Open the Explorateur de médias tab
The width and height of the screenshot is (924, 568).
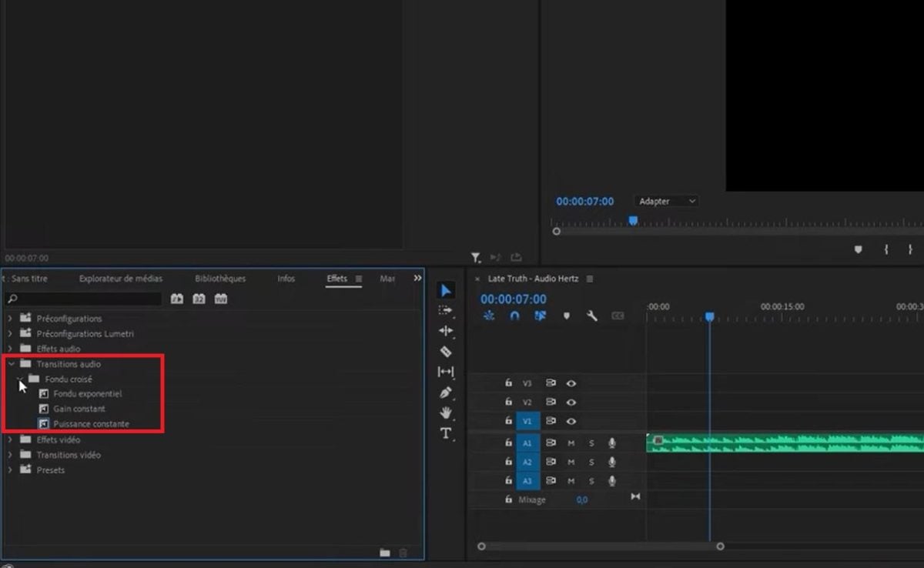121,279
